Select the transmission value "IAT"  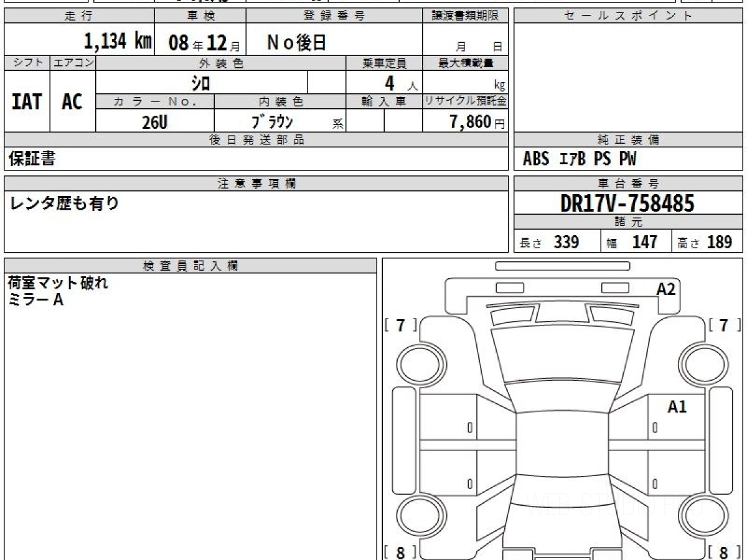(x=27, y=101)
